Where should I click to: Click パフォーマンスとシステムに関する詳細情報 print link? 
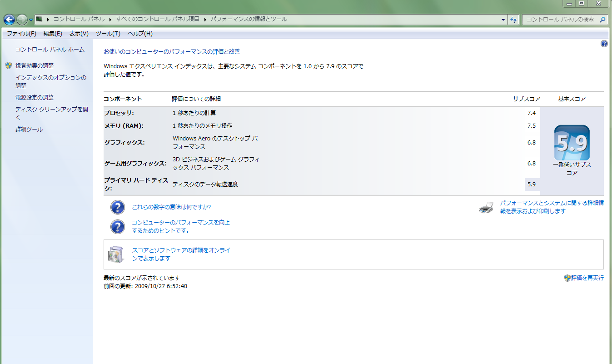tap(552, 207)
